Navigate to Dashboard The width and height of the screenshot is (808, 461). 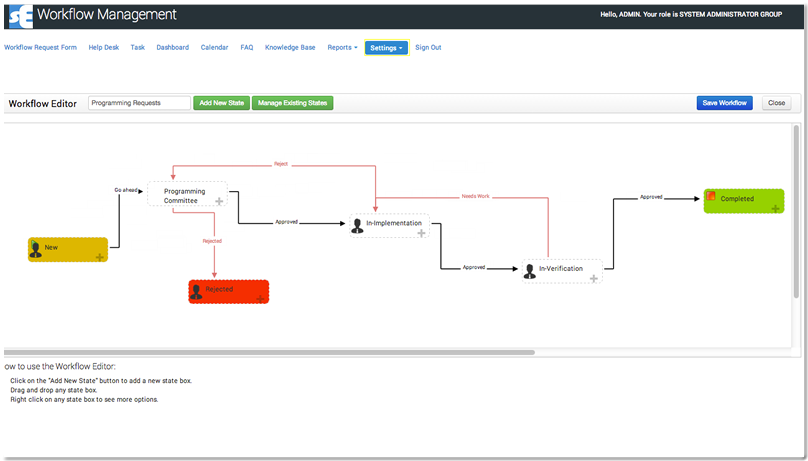coord(173,47)
